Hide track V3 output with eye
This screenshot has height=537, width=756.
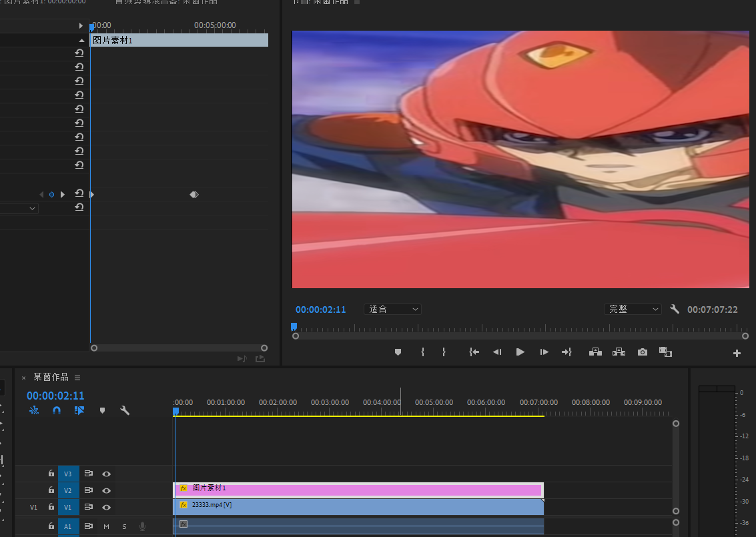107,474
